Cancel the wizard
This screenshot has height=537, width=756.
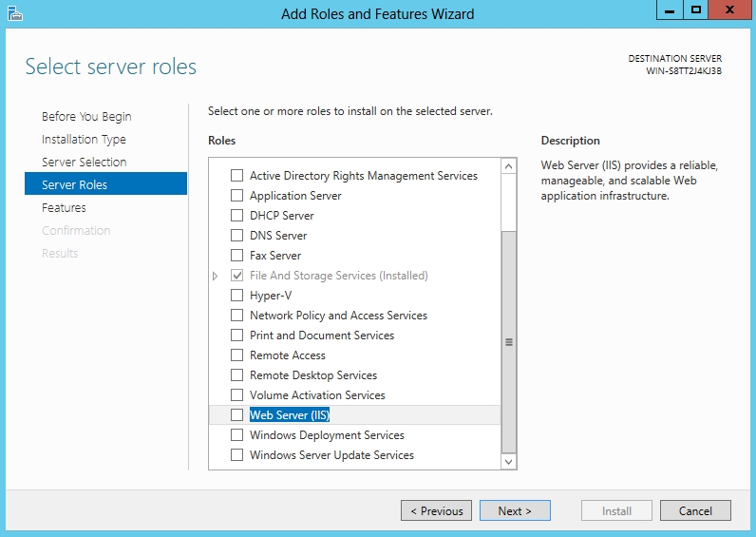[695, 511]
